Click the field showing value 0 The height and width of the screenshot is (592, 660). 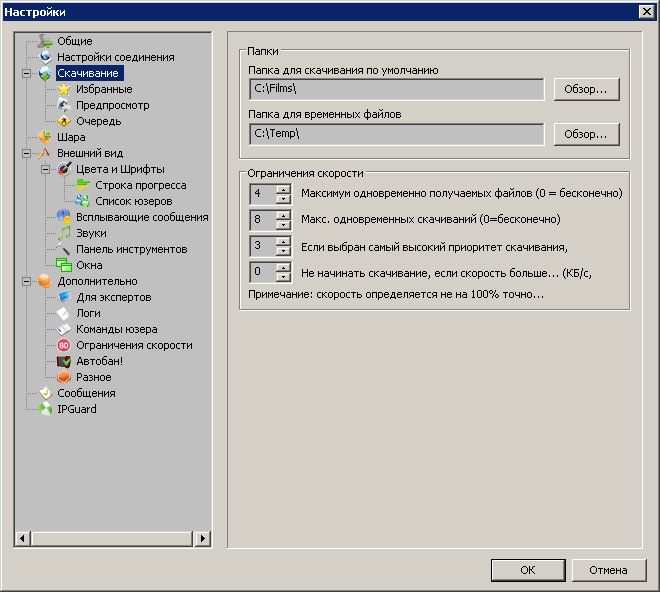pyautogui.click(x=263, y=272)
